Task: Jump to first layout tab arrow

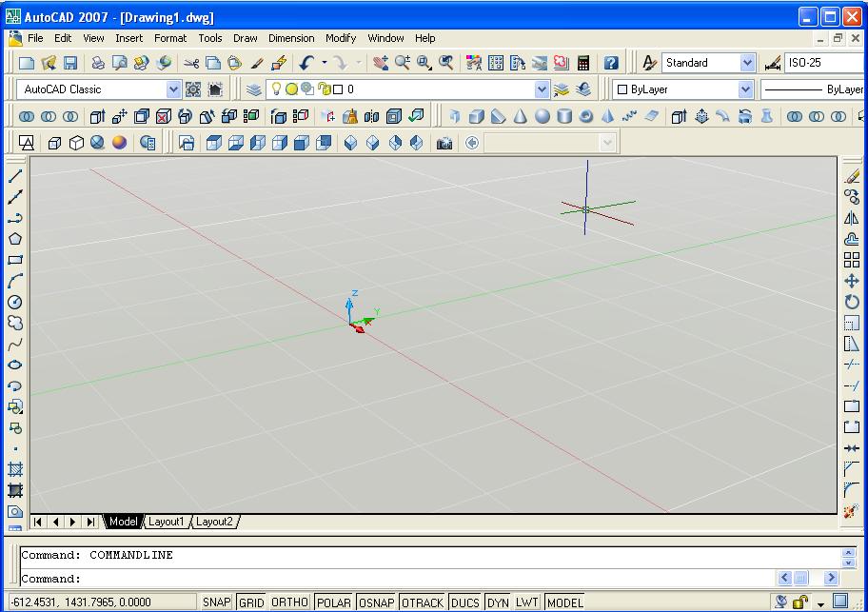Action: coord(38,522)
